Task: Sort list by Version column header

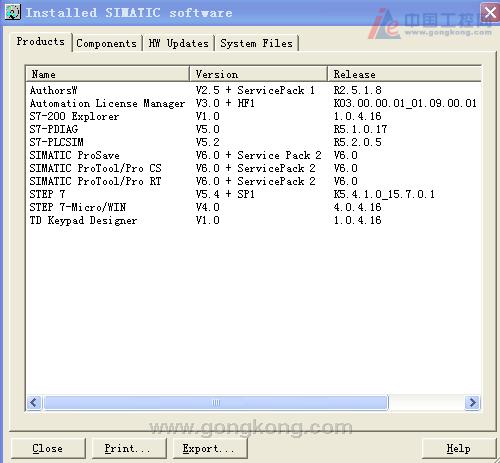Action: 258,74
